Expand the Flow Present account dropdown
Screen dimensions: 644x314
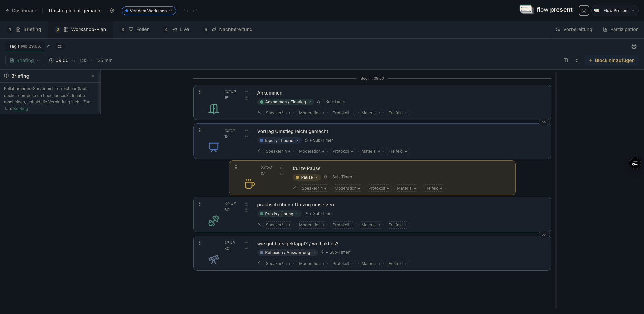pyautogui.click(x=615, y=11)
